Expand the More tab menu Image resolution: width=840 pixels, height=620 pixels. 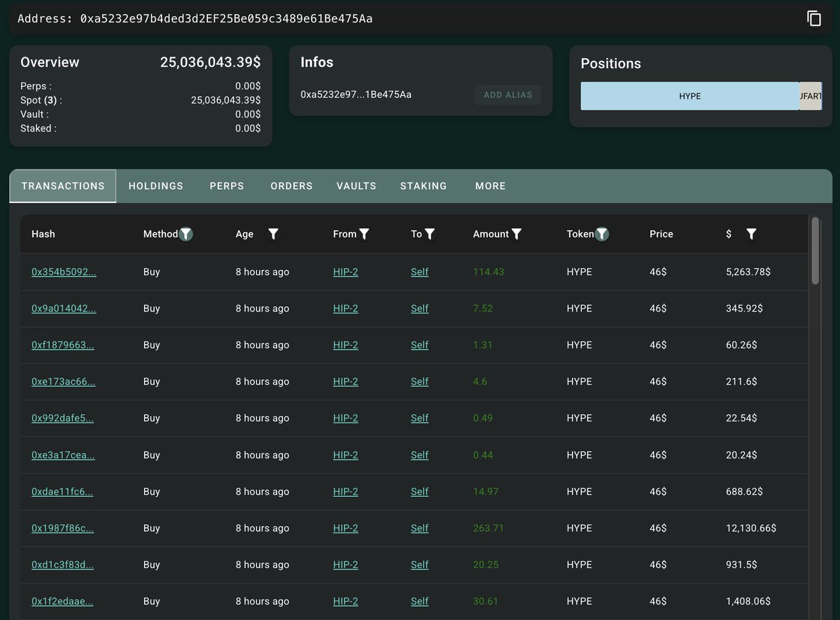point(490,186)
